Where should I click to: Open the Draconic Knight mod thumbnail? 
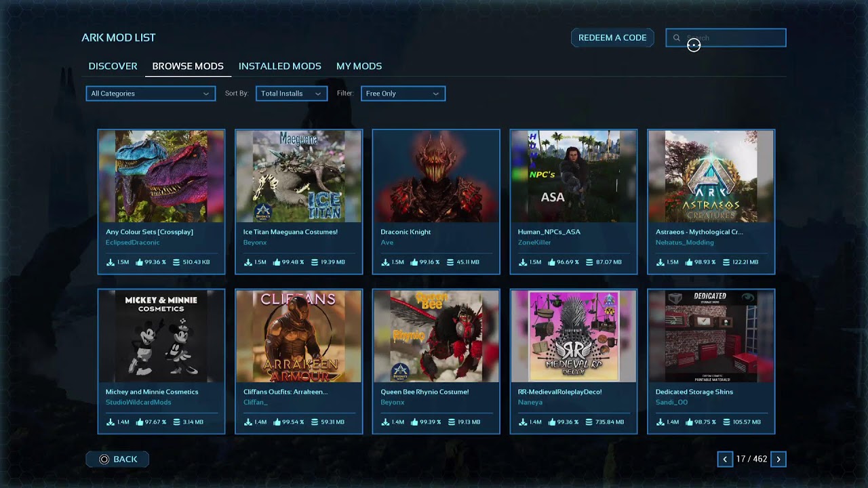tap(436, 176)
